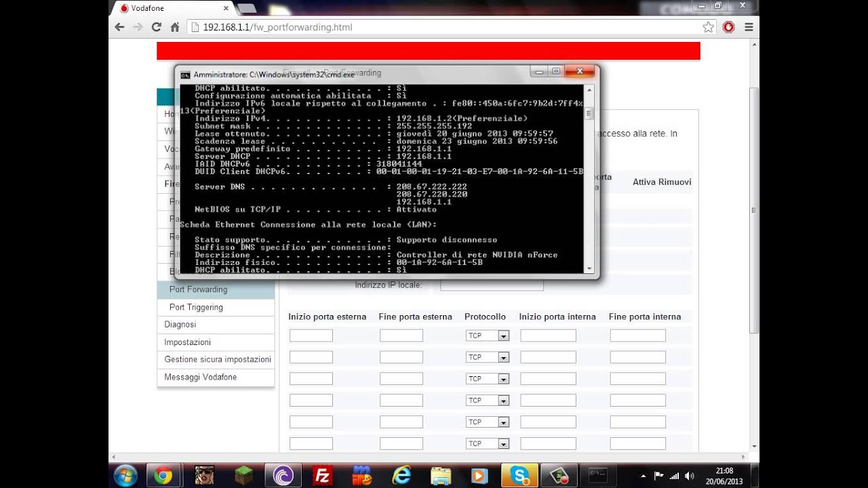Open the Windows Start orb
The image size is (868, 488).
coord(125,476)
